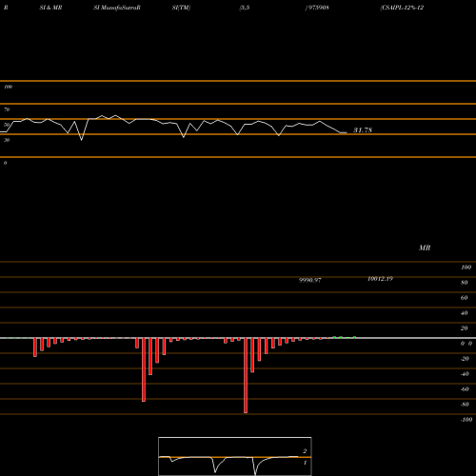476x476 pixels.
Task: Click the "80" label on MR axis
Action: coord(465,283)
